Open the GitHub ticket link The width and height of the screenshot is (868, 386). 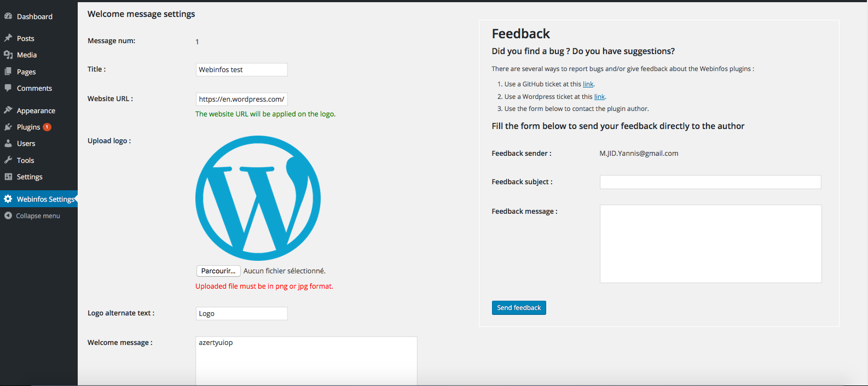click(588, 84)
